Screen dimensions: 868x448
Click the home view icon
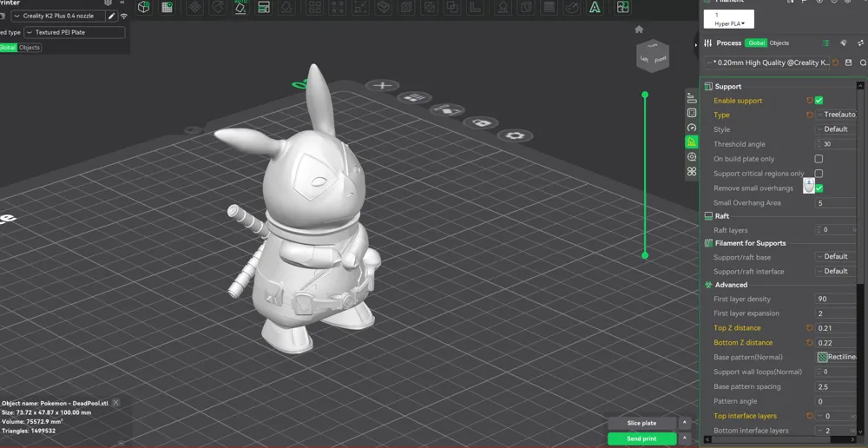pos(639,30)
